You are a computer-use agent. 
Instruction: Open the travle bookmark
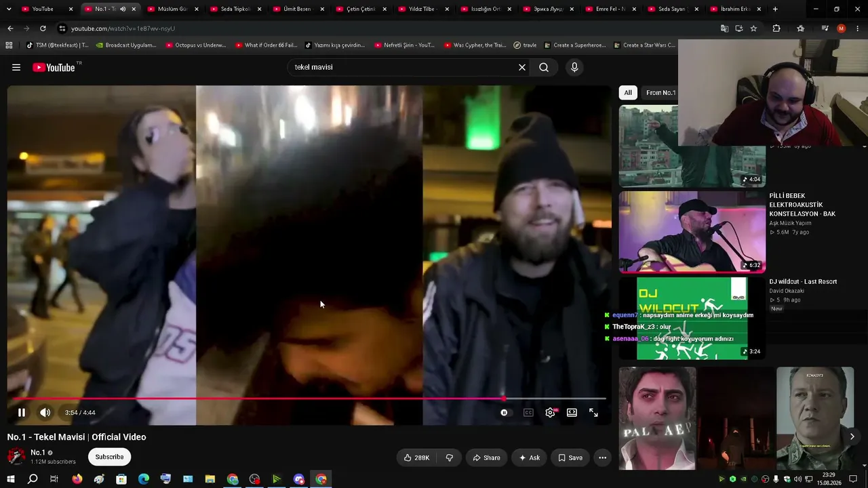click(x=525, y=45)
